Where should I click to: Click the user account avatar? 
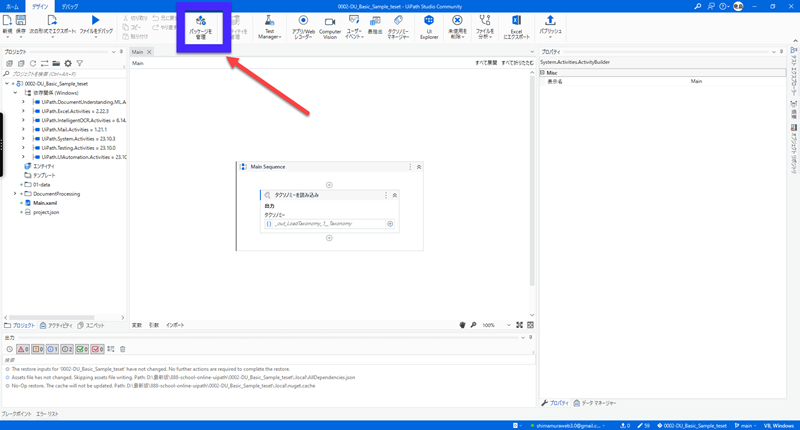click(738, 6)
